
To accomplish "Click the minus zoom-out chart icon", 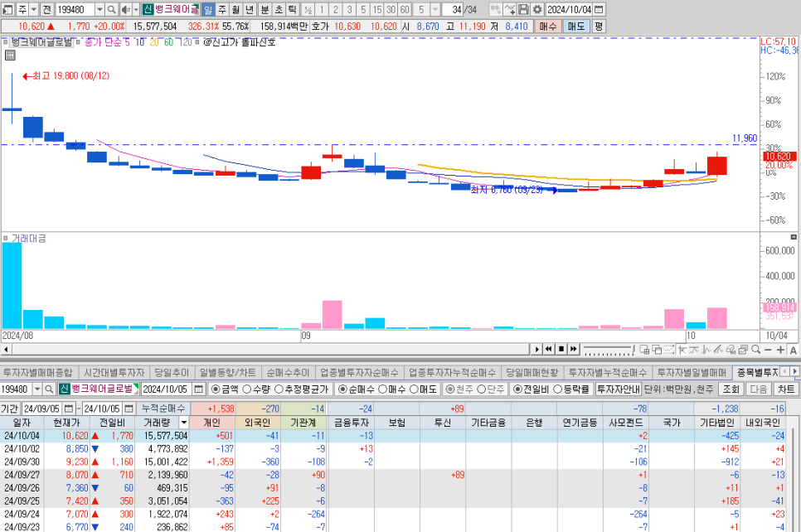I will point(768,350).
